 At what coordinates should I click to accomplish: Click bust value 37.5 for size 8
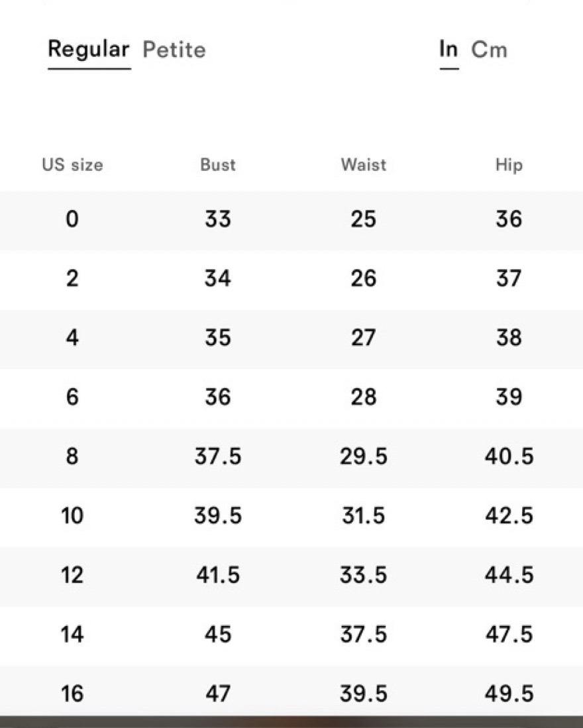pos(218,456)
